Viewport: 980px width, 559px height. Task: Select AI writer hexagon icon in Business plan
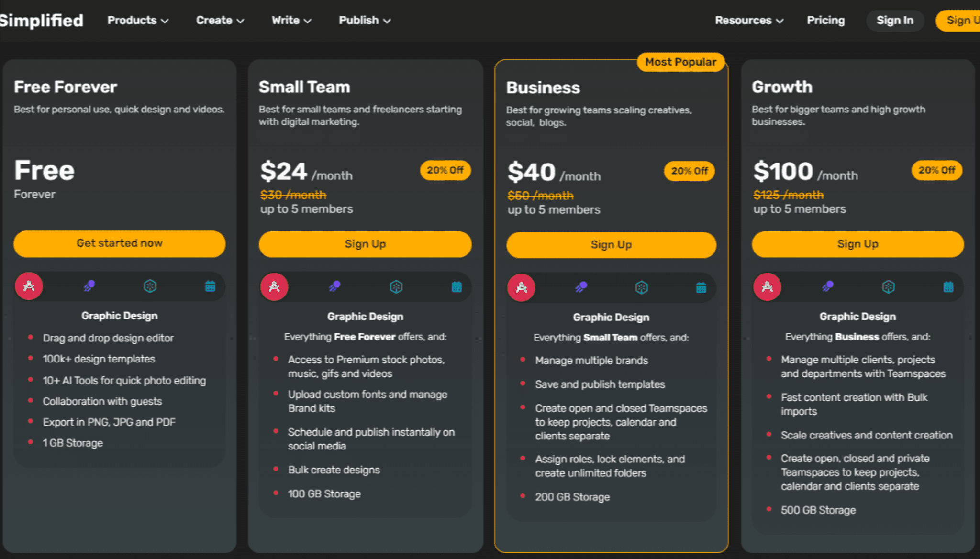coord(641,287)
